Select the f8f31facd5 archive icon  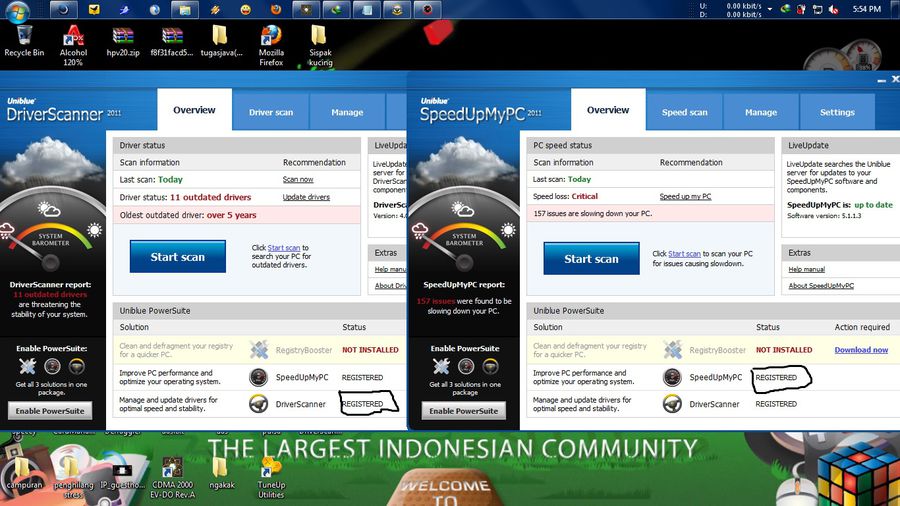[172, 41]
